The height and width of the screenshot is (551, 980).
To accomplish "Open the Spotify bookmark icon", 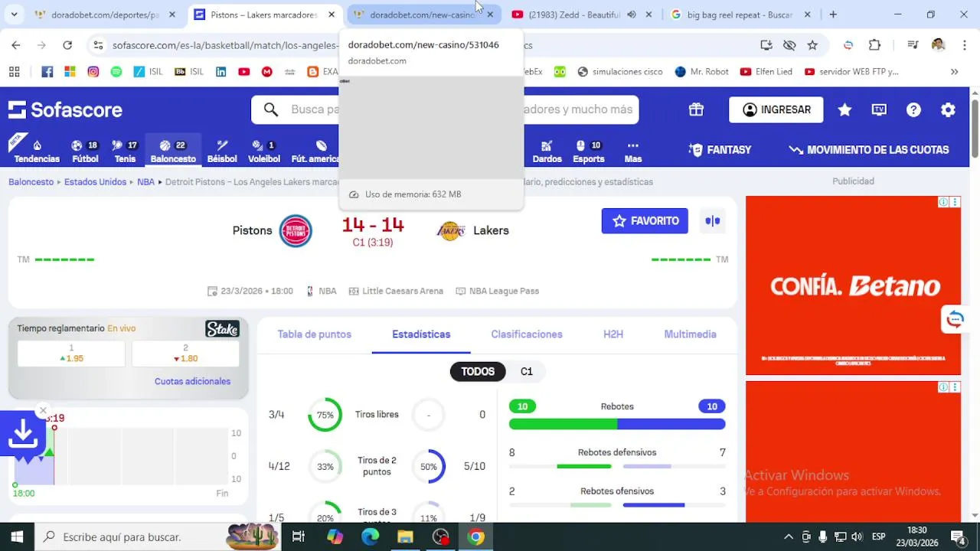I will [116, 71].
